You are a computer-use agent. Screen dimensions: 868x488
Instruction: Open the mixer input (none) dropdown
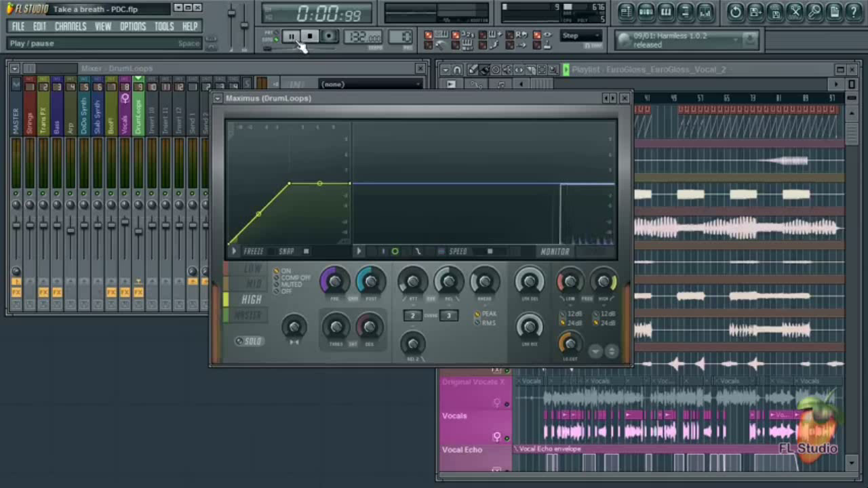[370, 84]
